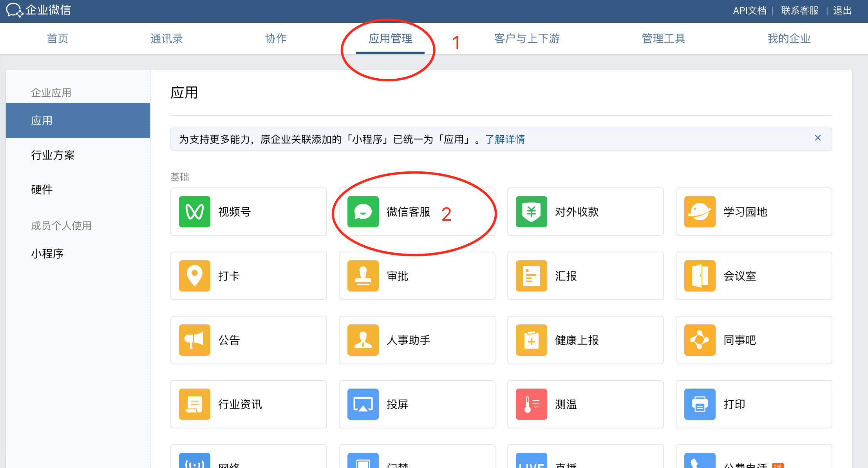Click the 成员个人使用 sidebar section heading
This screenshot has height=468, width=868.
click(x=61, y=226)
